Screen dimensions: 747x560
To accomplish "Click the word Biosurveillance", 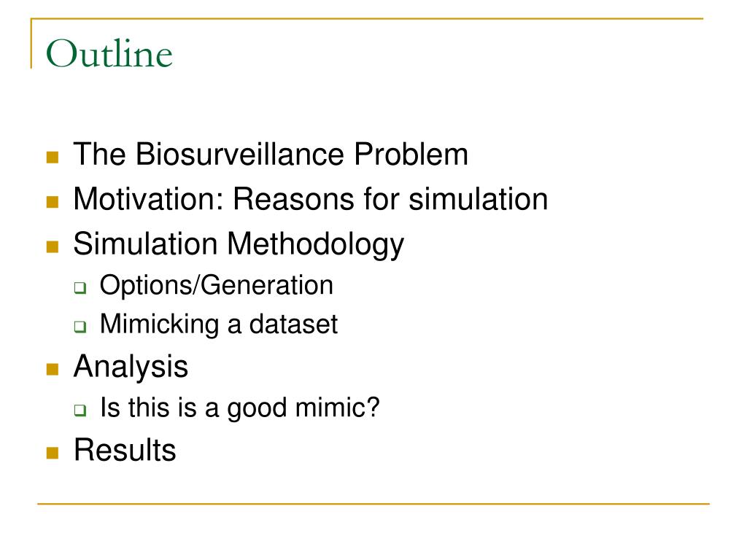I will point(239,155).
